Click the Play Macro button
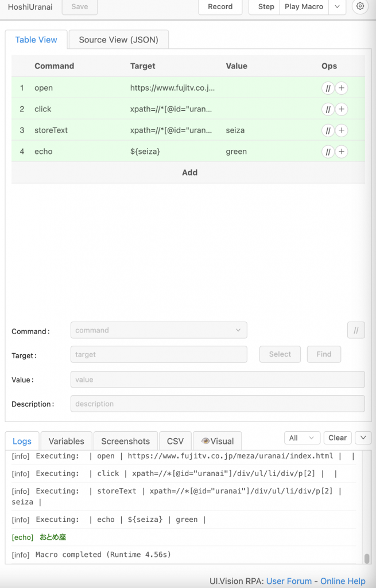This screenshot has width=376, height=588. [304, 7]
